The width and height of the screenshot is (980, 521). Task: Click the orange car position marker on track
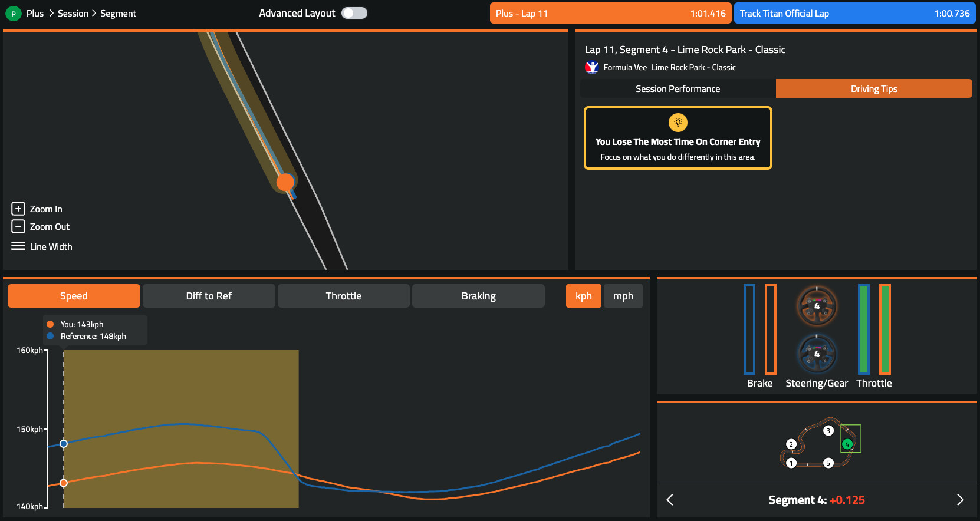285,182
